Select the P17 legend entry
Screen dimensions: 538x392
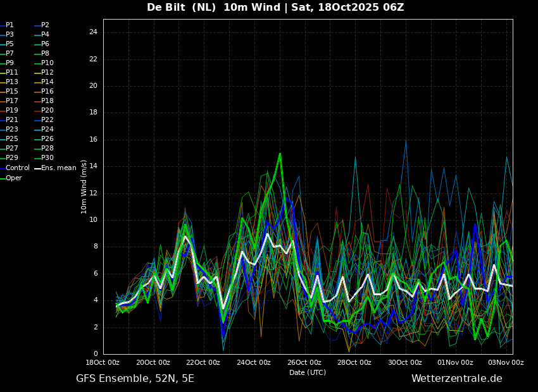tap(9, 101)
